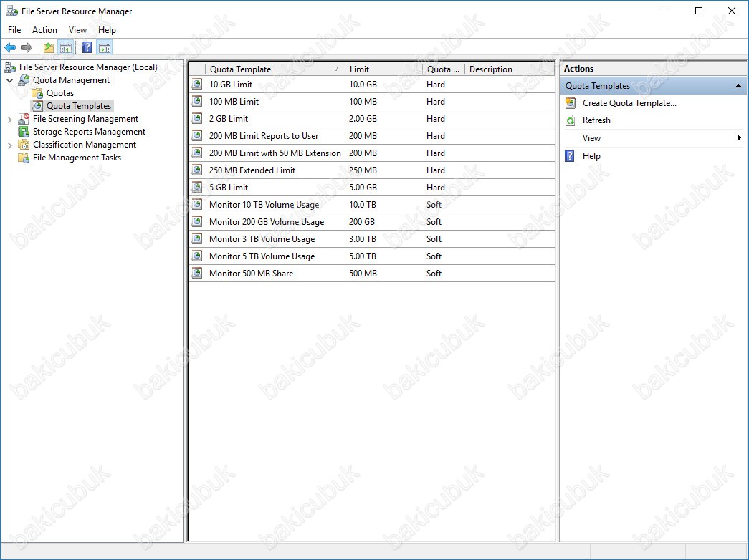The image size is (749, 560).
Task: Click the 10.0 GB limit value
Action: pos(363,85)
